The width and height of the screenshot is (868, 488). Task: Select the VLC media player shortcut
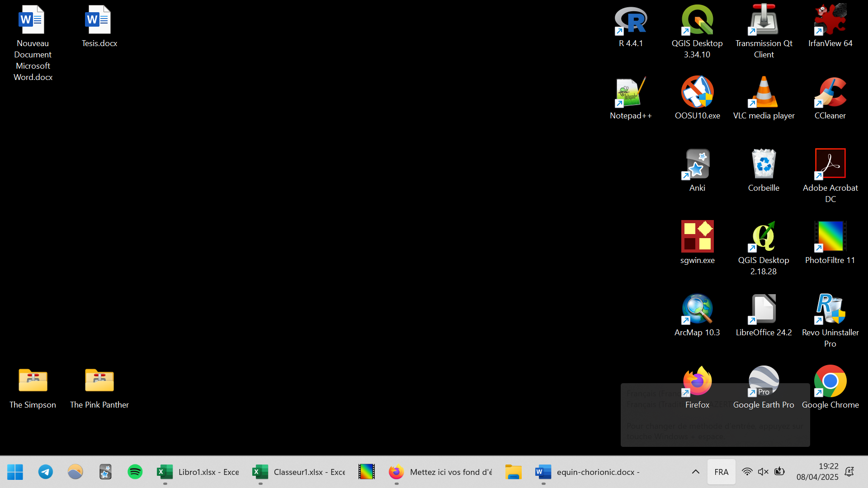764,98
